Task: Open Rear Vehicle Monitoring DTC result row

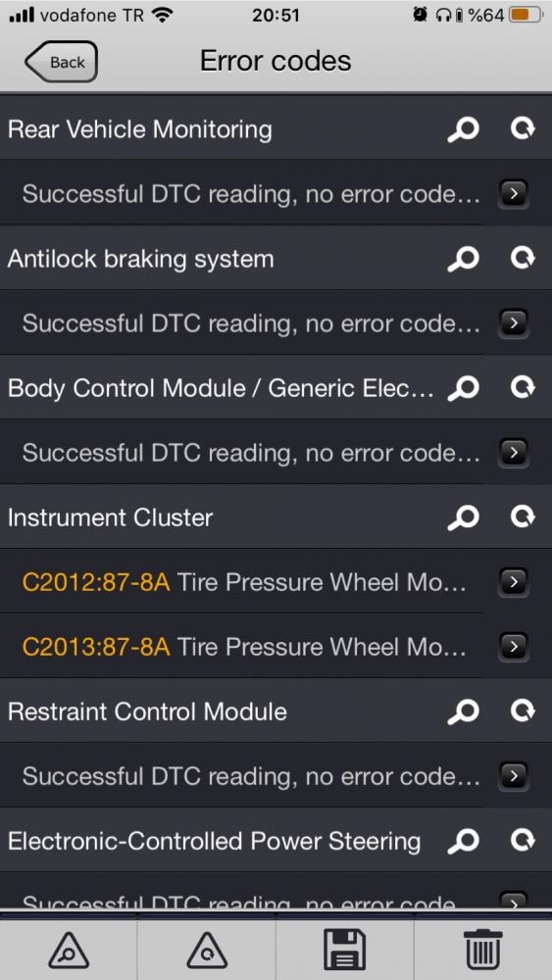Action: point(276,194)
